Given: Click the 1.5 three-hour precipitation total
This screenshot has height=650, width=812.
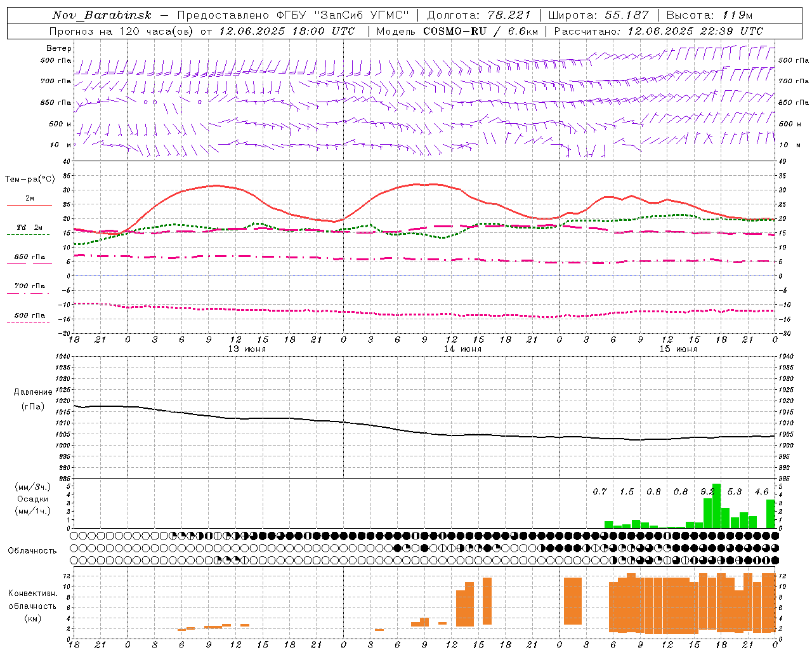Looking at the screenshot, I should click(x=627, y=492).
